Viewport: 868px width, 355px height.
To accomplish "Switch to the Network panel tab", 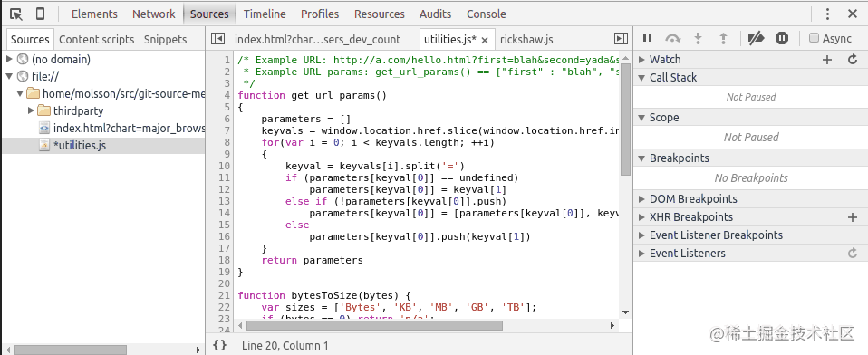I will pos(153,14).
